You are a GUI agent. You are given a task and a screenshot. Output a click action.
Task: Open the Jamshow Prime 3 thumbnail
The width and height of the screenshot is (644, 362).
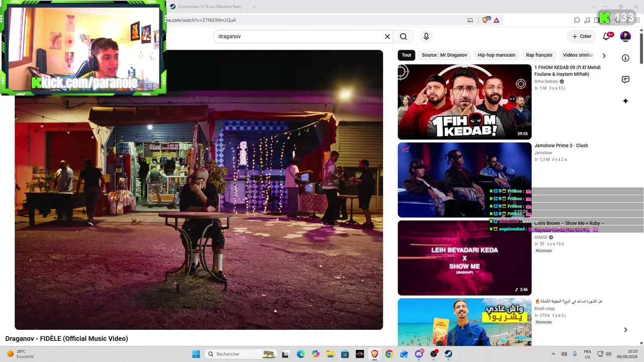tap(464, 180)
